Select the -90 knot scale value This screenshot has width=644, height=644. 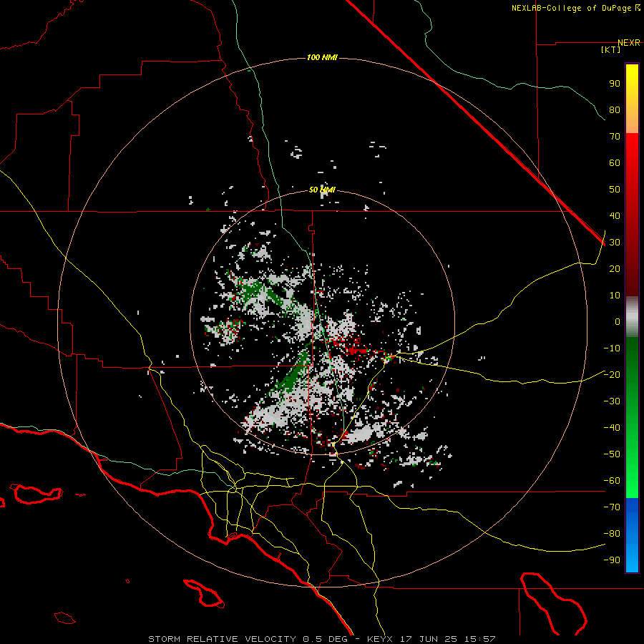612,560
